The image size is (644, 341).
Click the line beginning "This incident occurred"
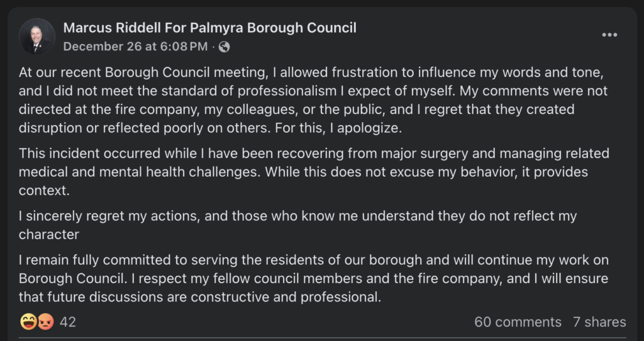pos(313,154)
